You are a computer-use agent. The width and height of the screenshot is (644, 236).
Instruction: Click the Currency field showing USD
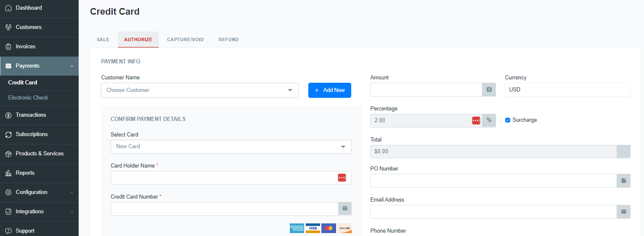pyautogui.click(x=567, y=89)
